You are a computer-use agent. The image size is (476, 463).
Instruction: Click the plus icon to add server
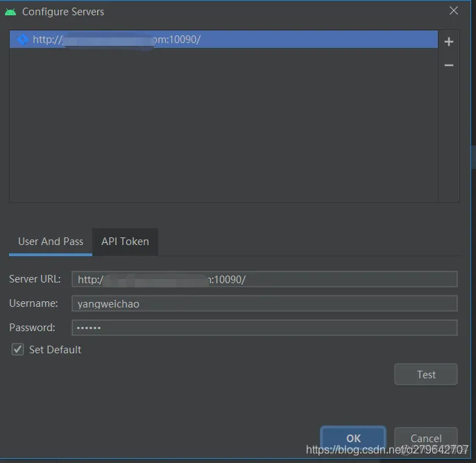(449, 42)
